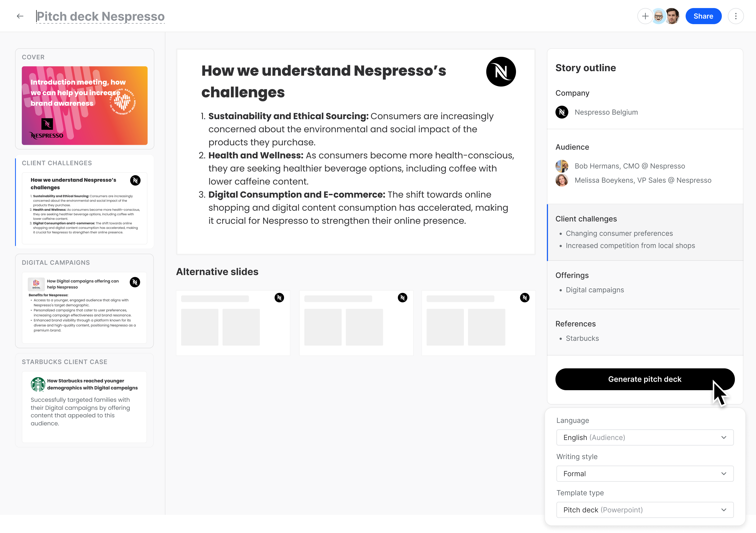Screen dimensions: 756x533
Task: Click Melissa Boeykens avatar in Audience
Action: tap(562, 180)
